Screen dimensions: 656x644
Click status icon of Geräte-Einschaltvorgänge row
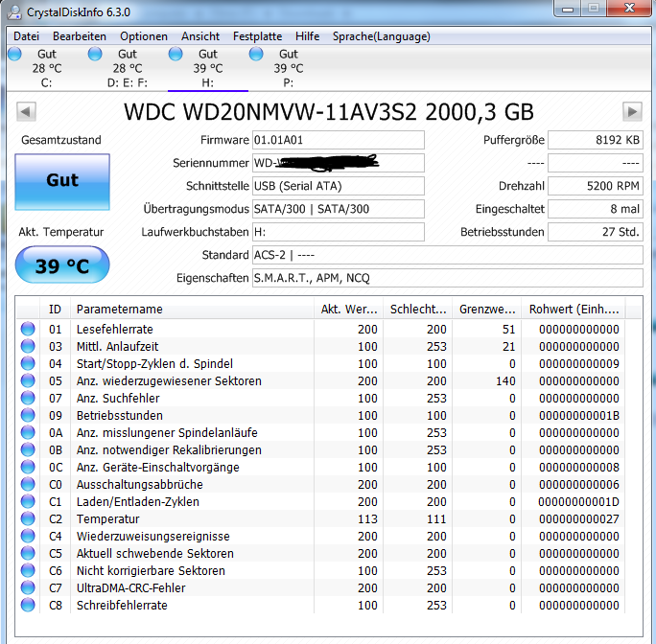(28, 467)
